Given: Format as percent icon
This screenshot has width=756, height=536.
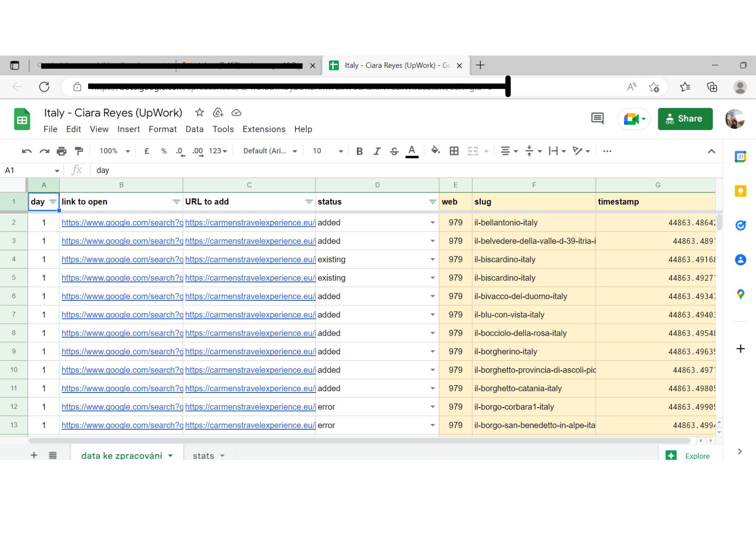Looking at the screenshot, I should click(164, 151).
